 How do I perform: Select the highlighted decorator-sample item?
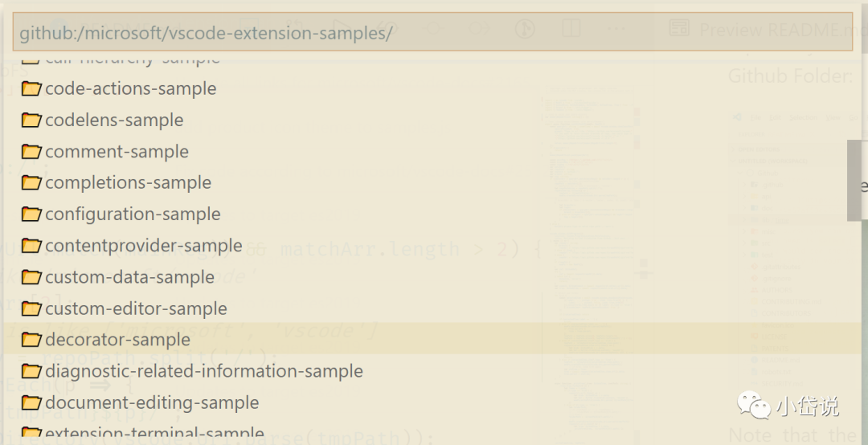click(432, 340)
